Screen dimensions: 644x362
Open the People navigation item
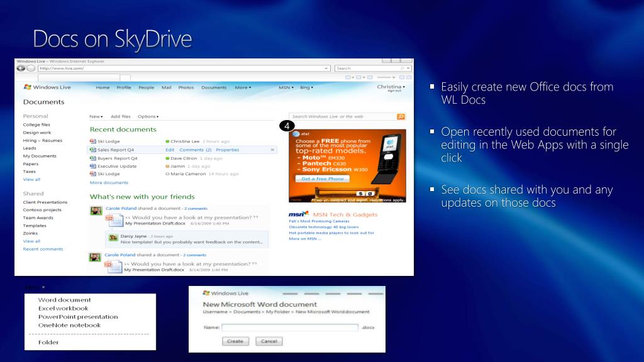point(146,87)
